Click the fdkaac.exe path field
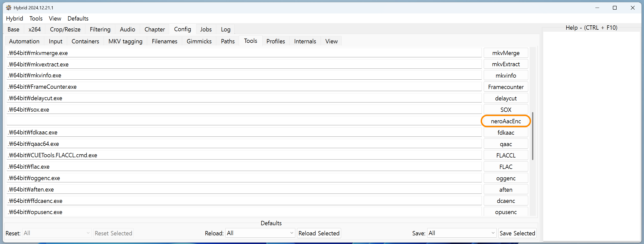The width and height of the screenshot is (644, 244). coord(244,132)
